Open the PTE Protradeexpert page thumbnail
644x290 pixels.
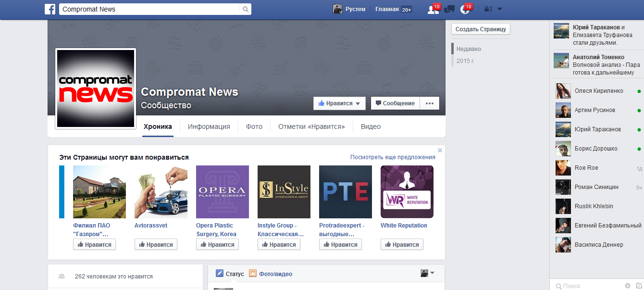click(x=346, y=192)
